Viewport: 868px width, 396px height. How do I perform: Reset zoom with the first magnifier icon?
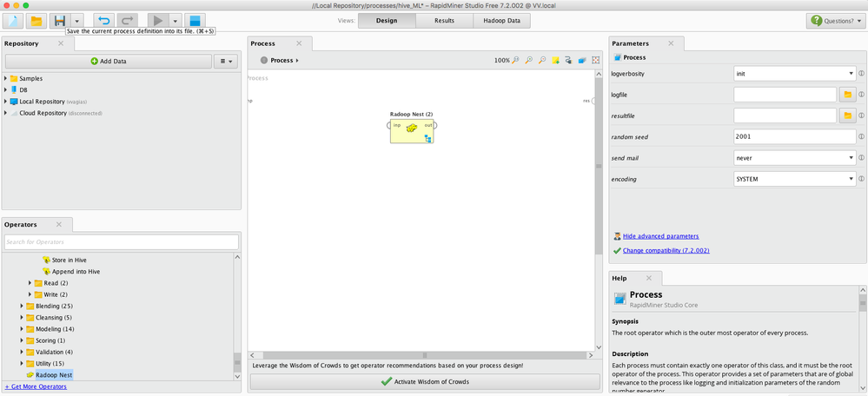tap(515, 60)
